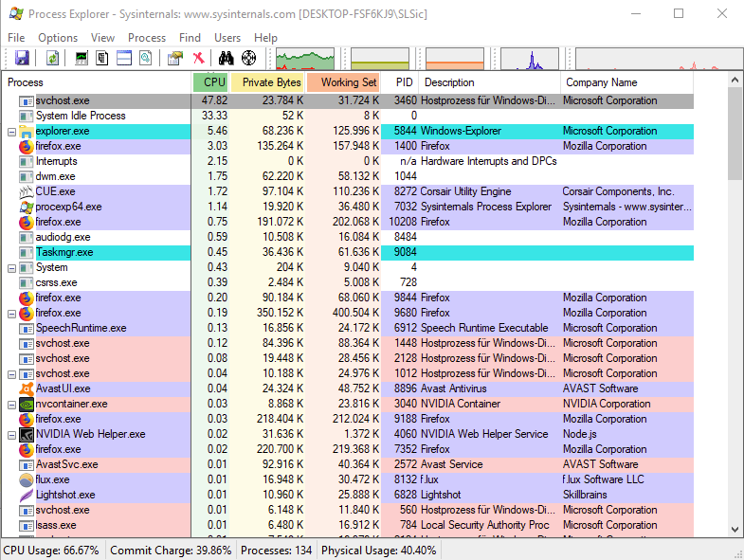Viewport: 744px width, 560px height.
Task: Click the lsass.exe icon
Action: tap(27, 525)
